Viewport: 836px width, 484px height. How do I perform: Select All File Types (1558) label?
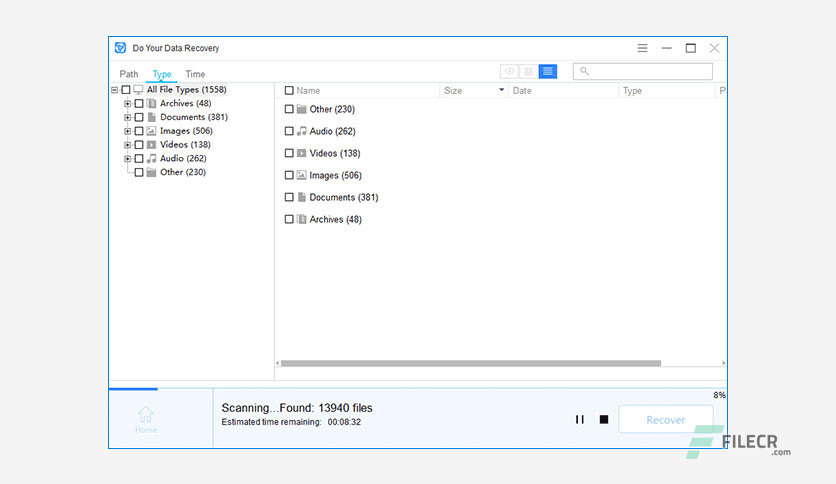187,90
